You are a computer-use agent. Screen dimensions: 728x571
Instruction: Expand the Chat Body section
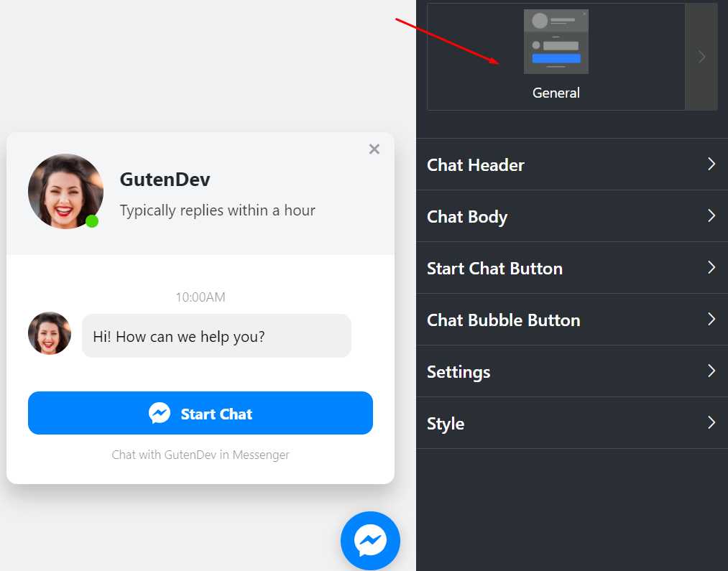(x=572, y=216)
